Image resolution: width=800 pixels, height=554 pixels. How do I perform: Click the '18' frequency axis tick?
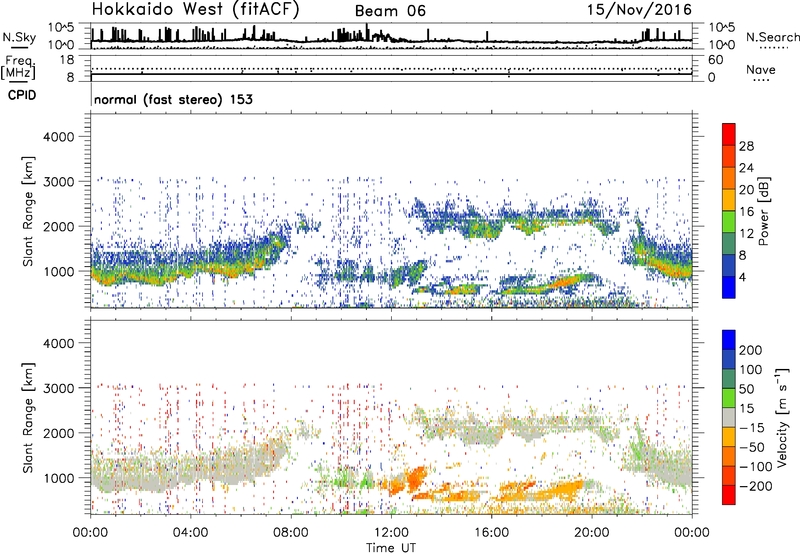tap(67, 60)
